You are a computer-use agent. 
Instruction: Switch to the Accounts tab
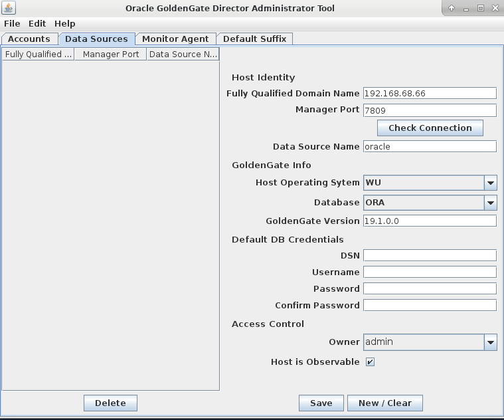[29, 39]
